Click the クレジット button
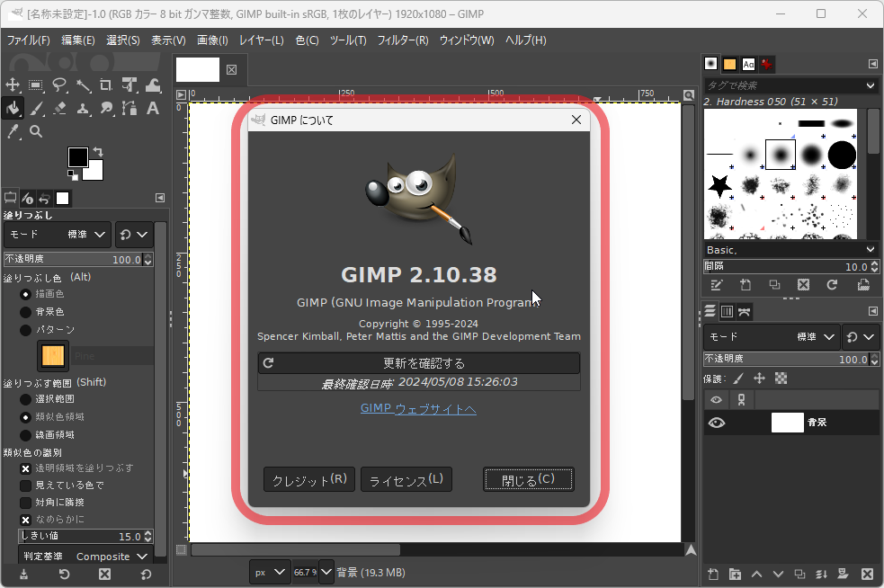The width and height of the screenshot is (884, 588). click(308, 479)
